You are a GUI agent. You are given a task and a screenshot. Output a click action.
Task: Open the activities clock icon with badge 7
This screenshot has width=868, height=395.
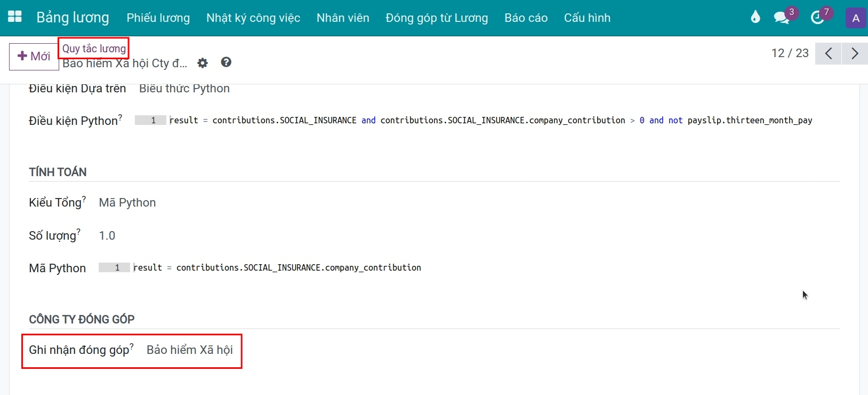pos(817,18)
